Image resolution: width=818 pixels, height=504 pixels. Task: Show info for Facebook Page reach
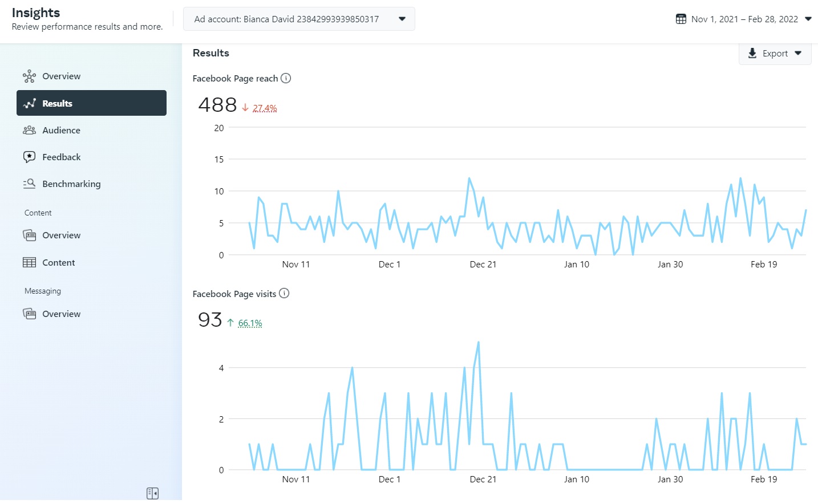(286, 79)
